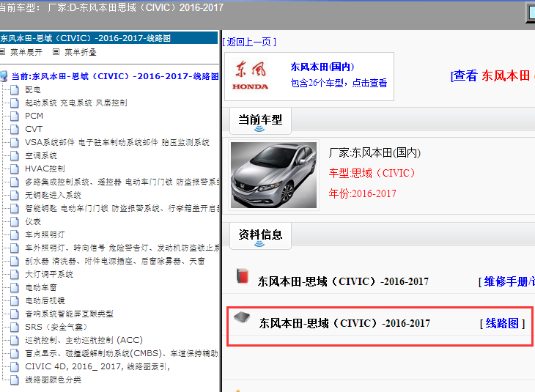Click the red book icon for 维修手册
This screenshot has width=535, height=392.
(x=243, y=276)
